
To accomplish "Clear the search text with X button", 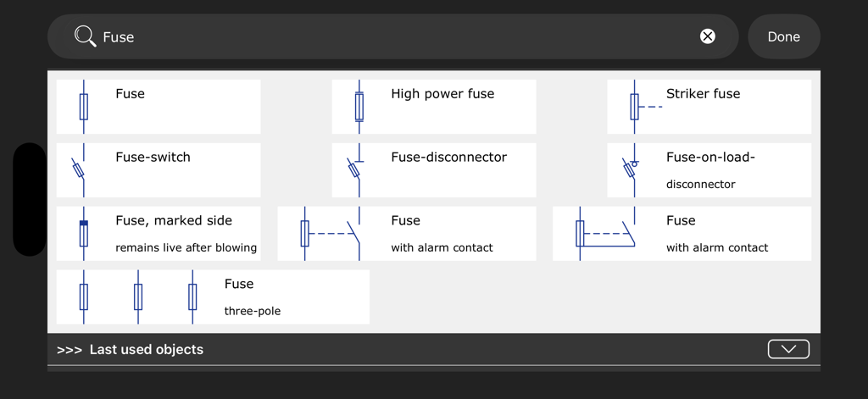I will tap(708, 36).
